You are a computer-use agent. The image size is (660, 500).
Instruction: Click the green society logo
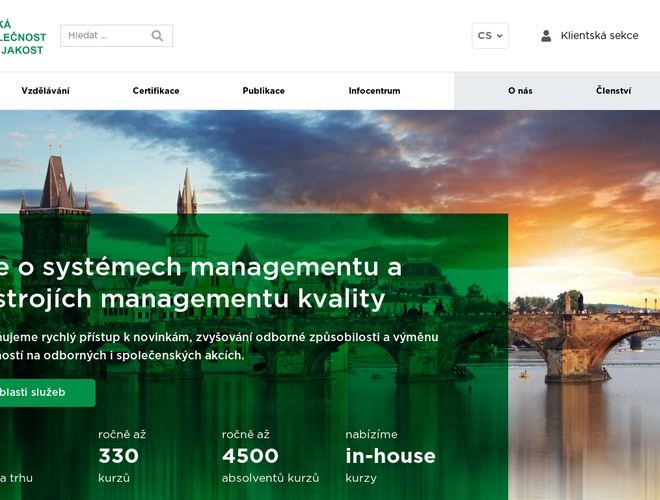(23, 36)
